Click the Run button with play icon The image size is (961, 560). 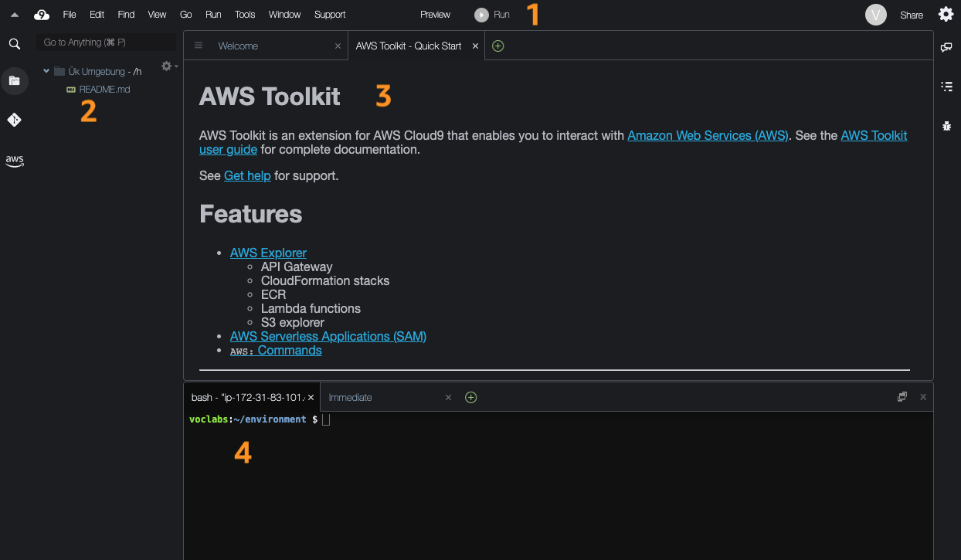point(492,14)
